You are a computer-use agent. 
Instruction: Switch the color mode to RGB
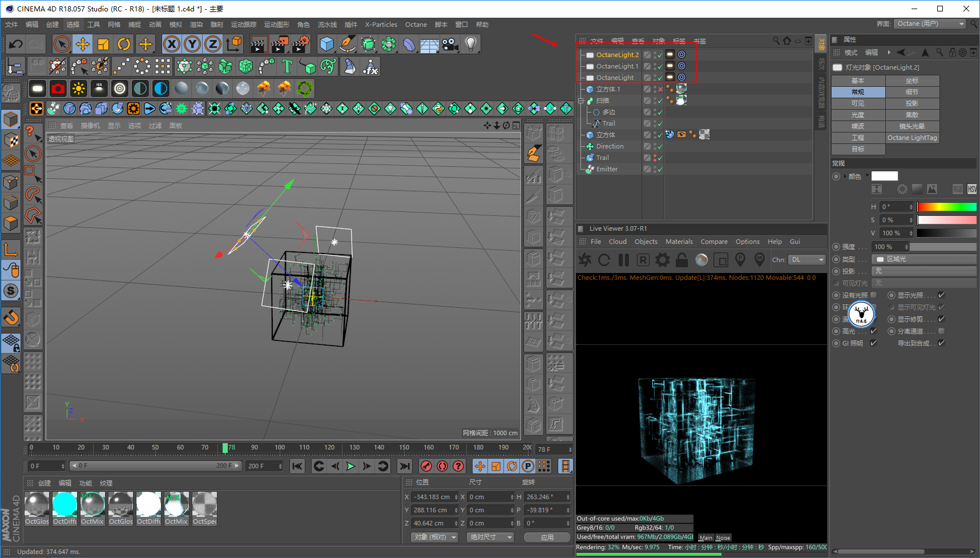[x=957, y=189]
